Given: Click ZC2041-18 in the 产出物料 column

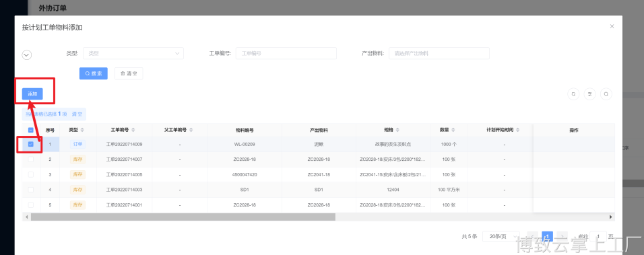Looking at the screenshot, I should 319,175.
